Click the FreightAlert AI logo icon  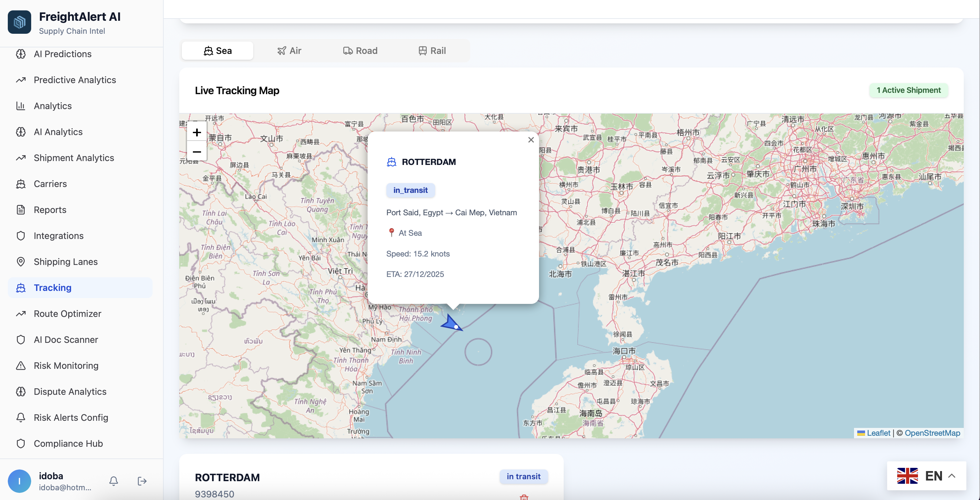(19, 22)
